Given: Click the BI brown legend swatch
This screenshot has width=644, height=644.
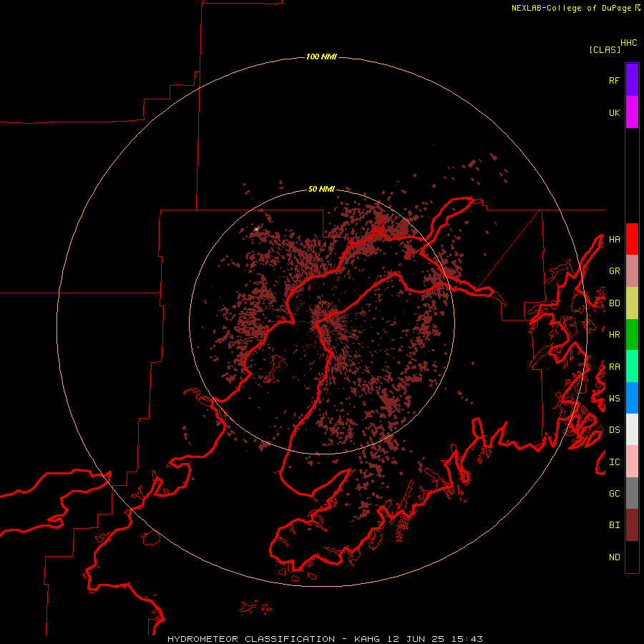Looking at the screenshot, I should tap(632, 525).
